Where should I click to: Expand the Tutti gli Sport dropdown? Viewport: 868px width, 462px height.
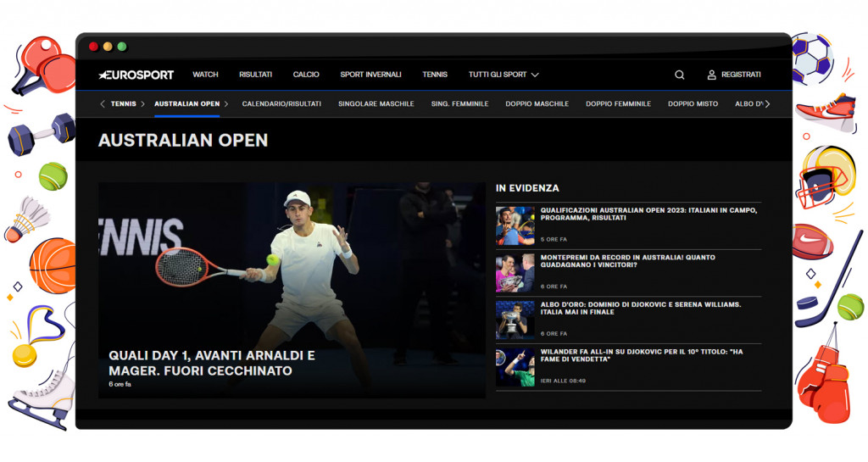[504, 75]
